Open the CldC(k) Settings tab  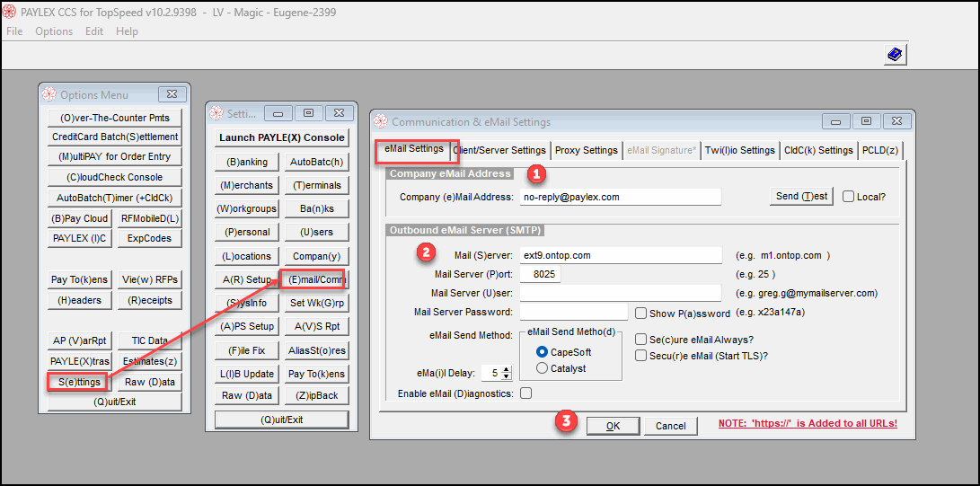tap(818, 150)
